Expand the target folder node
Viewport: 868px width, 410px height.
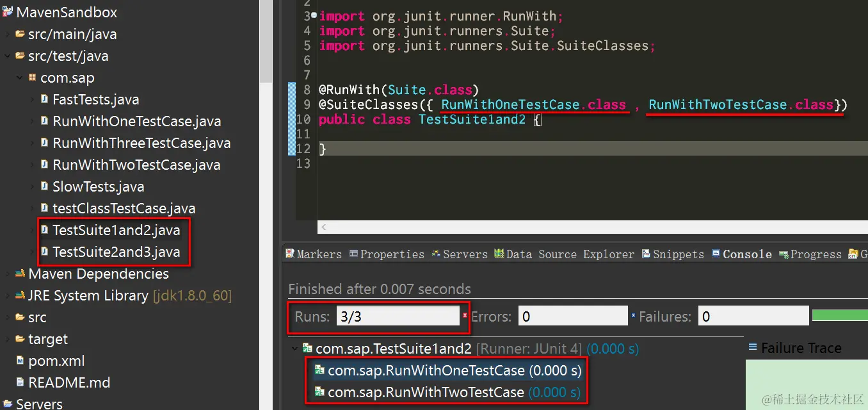point(7,339)
